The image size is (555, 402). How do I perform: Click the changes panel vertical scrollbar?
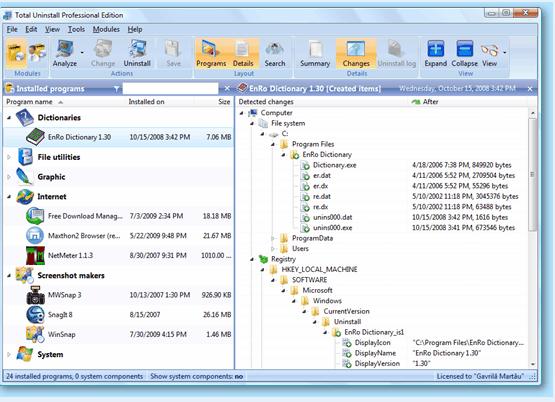(532, 175)
